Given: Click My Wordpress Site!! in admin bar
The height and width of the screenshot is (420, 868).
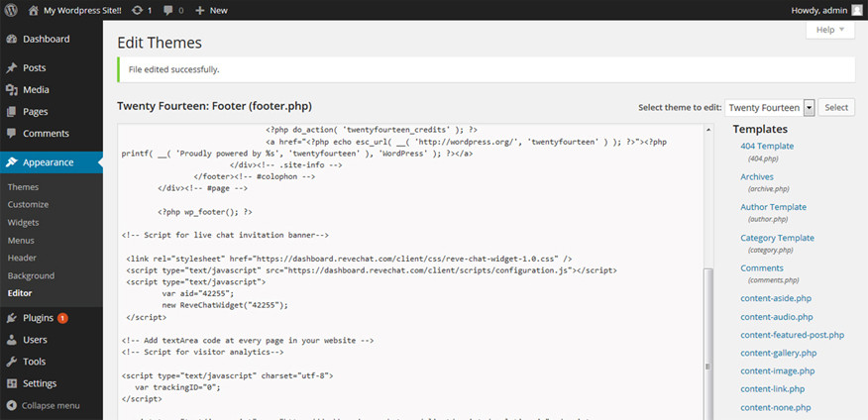Looking at the screenshot, I should click(82, 10).
